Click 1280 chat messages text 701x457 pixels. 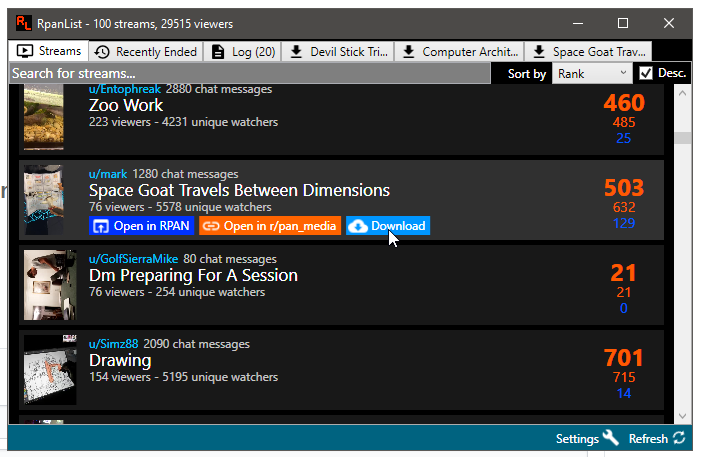(x=186, y=174)
